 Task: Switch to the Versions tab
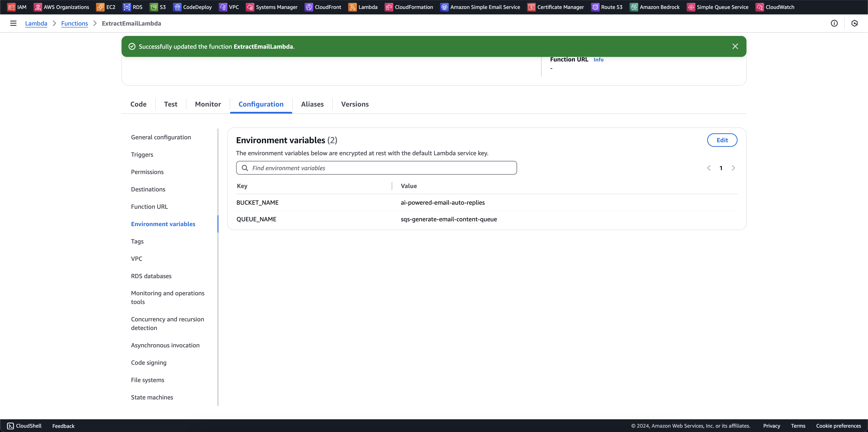coord(355,104)
